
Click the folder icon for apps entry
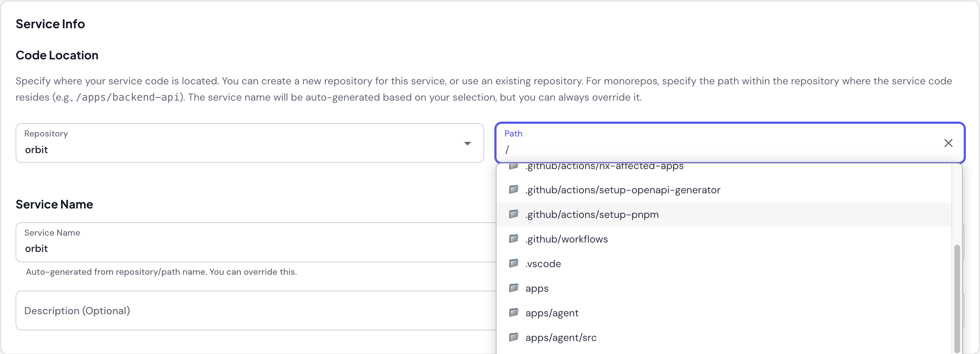click(x=514, y=288)
